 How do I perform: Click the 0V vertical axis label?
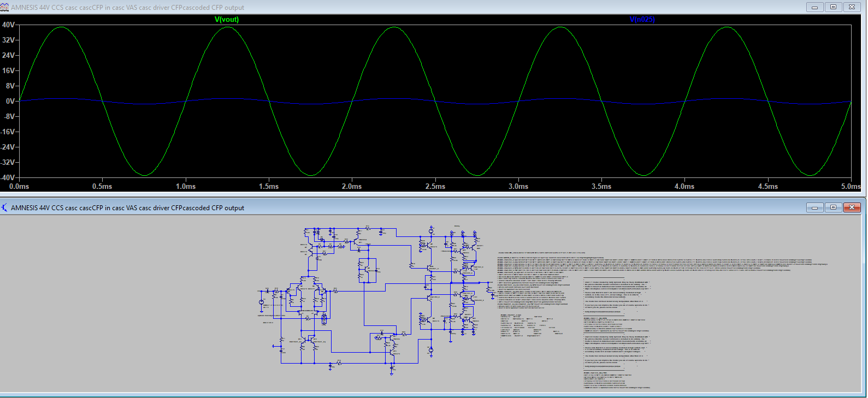coord(10,101)
